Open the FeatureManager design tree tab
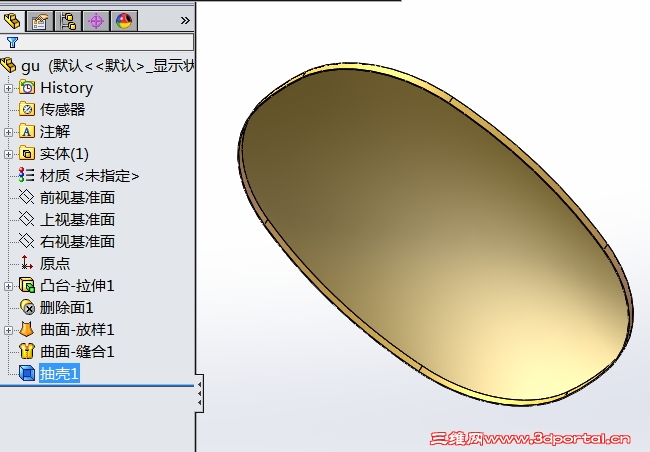 point(12,20)
